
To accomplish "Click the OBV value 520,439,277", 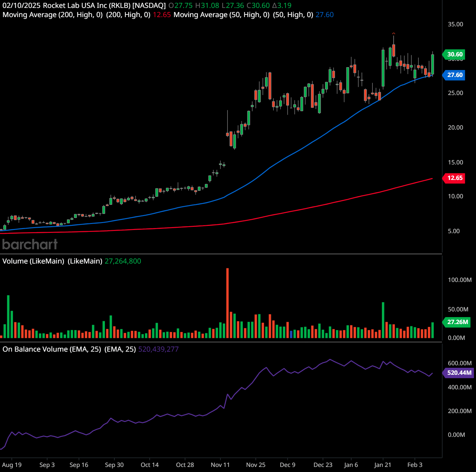I will pyautogui.click(x=158, y=349).
